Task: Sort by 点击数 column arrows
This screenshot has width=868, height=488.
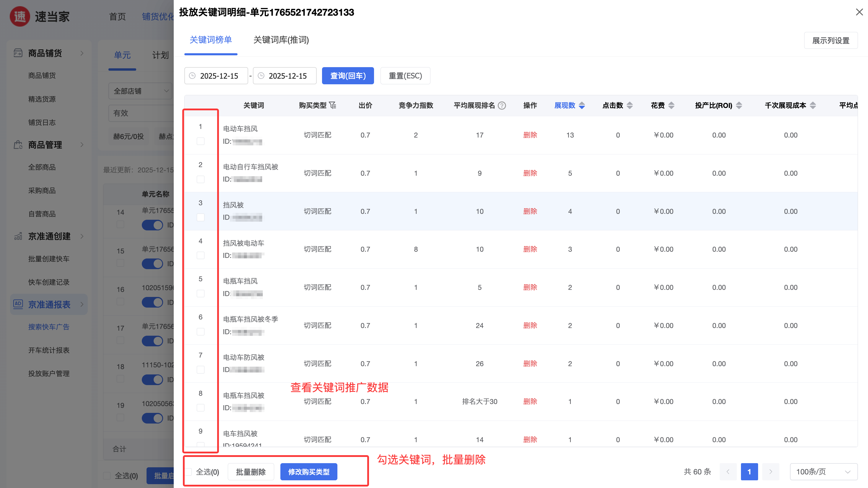Action: 630,106
